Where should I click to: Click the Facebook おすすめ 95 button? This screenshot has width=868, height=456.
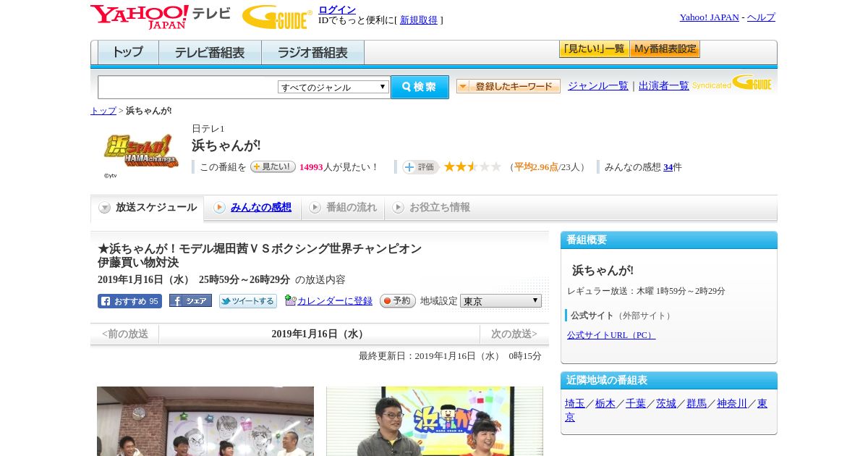coord(129,301)
